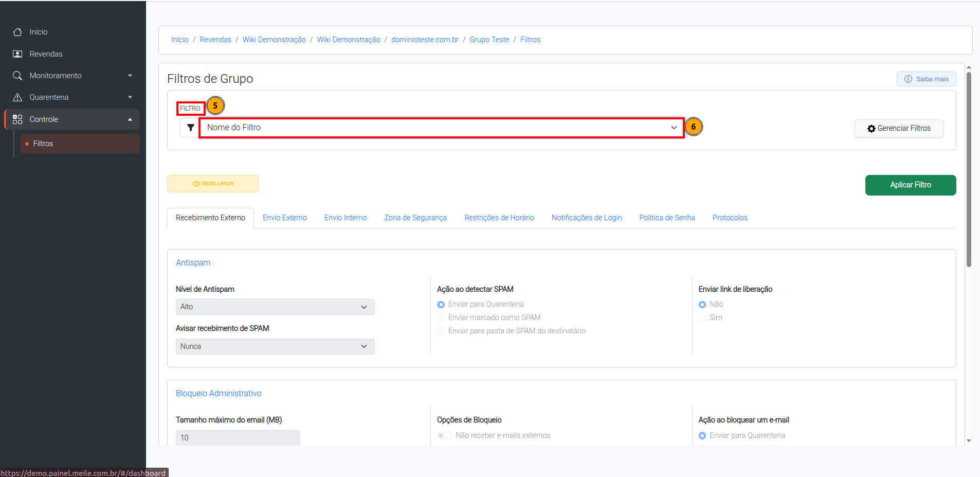Open the Avisar recebimento de SPAM dropdown
The image size is (980, 477).
pos(275,346)
